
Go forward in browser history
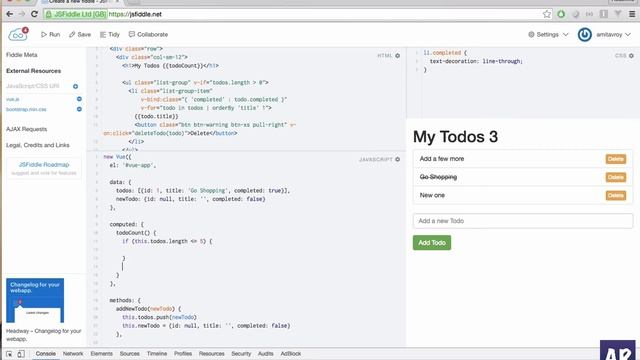point(22,14)
